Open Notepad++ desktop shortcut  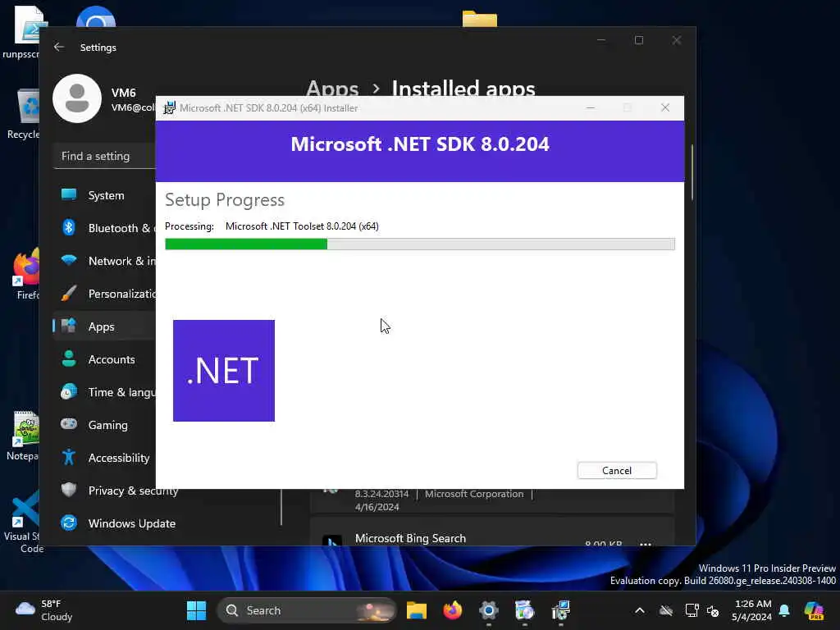tap(25, 436)
